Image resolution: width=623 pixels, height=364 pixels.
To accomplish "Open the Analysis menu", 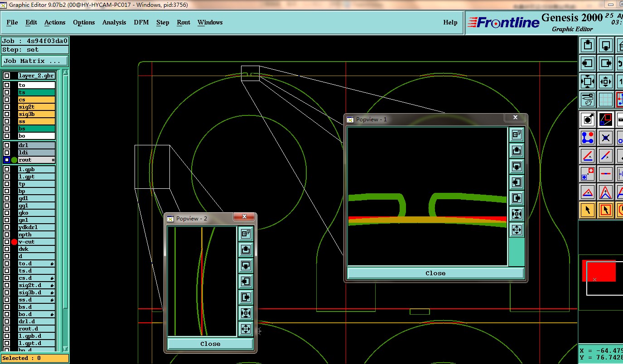I will pyautogui.click(x=114, y=22).
